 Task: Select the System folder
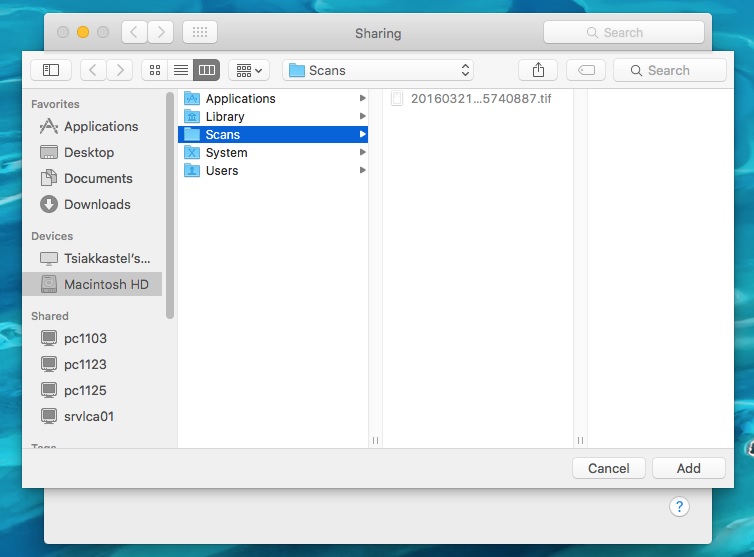coord(273,152)
